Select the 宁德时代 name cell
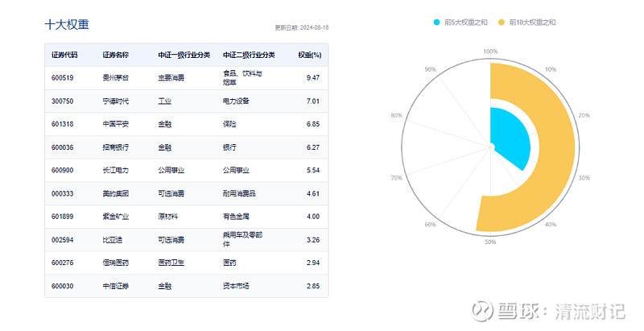This screenshot has width=644, height=331. coord(115,101)
